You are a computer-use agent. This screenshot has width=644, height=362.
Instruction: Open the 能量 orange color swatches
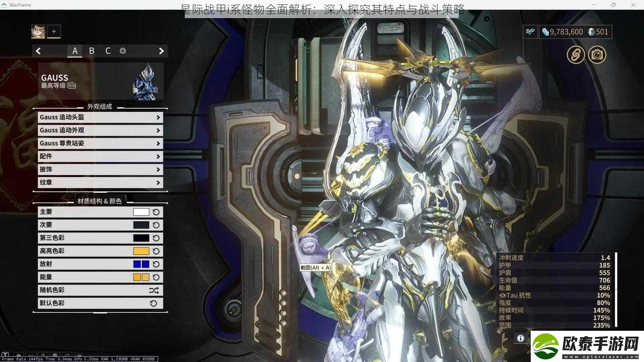[x=141, y=277]
